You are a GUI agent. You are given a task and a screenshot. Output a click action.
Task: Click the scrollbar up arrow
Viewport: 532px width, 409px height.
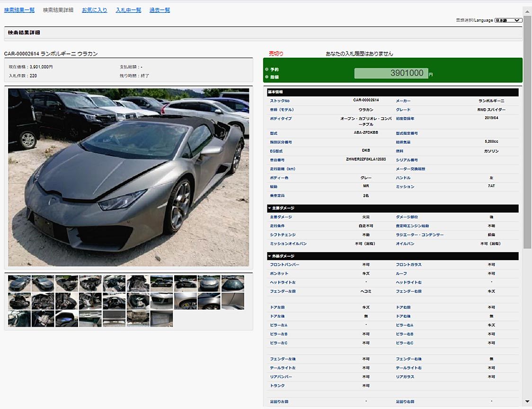[527, 10]
